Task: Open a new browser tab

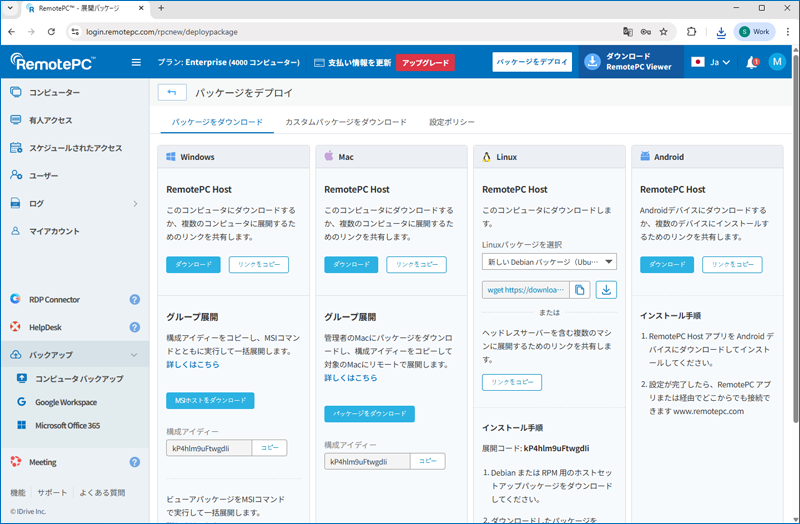Action: click(x=161, y=8)
